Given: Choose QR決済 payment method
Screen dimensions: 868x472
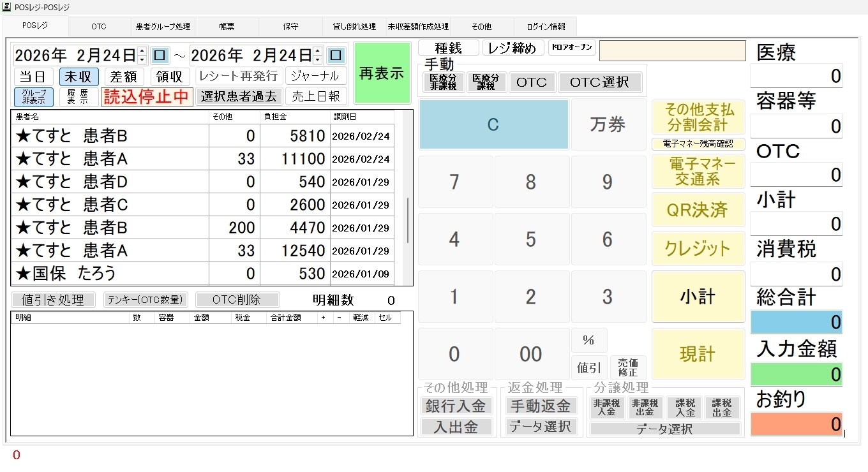Looking at the screenshot, I should click(x=698, y=210).
